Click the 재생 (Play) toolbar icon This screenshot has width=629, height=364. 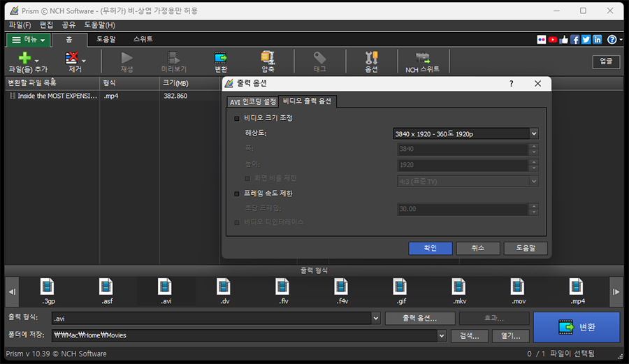click(126, 58)
